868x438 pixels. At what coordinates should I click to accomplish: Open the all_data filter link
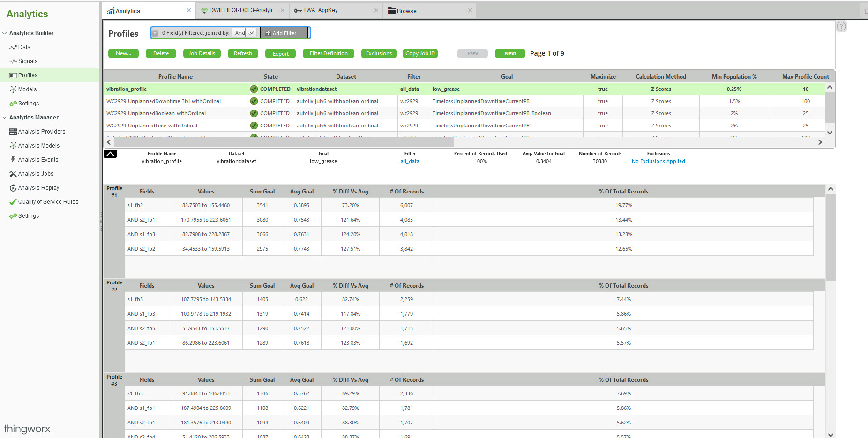(x=410, y=161)
